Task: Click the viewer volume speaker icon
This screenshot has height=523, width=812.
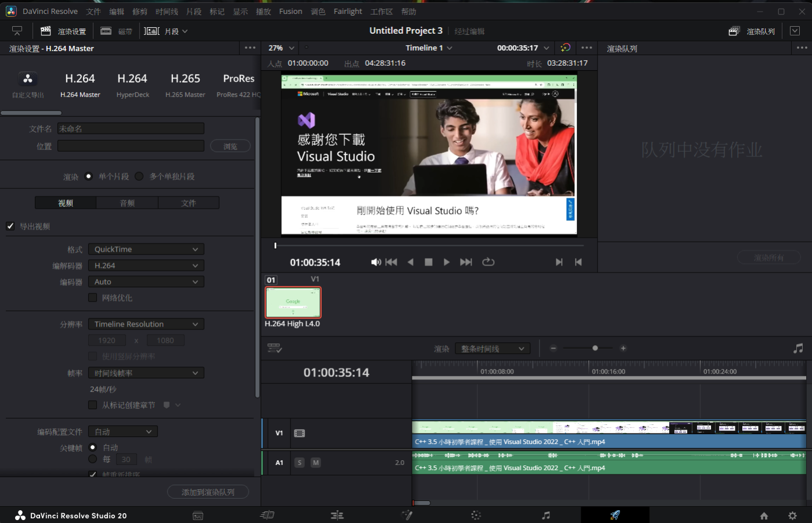Action: [376, 262]
